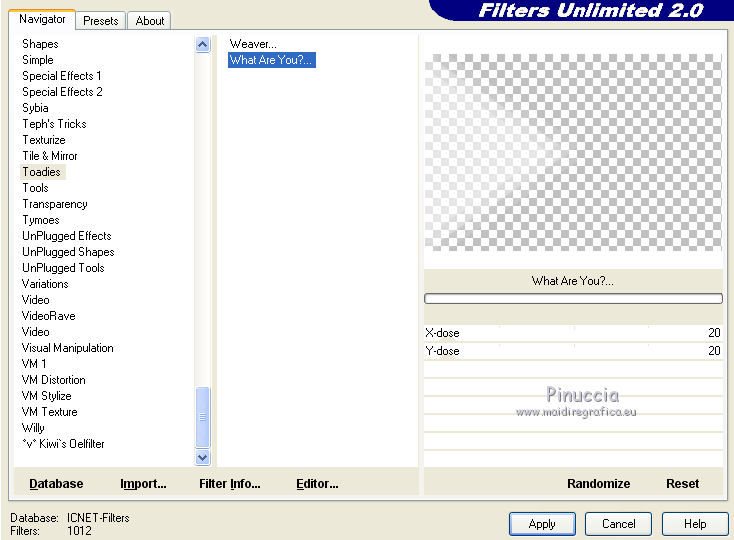Click the filter preview image
734x540 pixels.
573,153
